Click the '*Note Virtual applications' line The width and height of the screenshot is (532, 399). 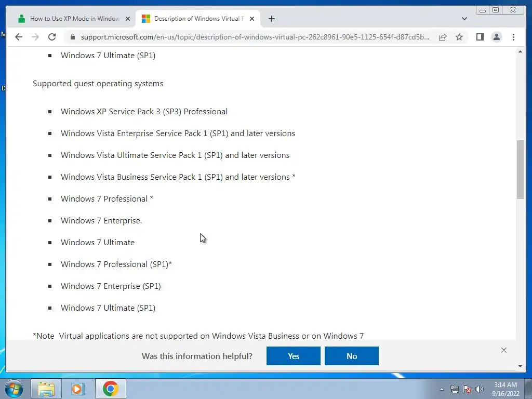click(198, 336)
